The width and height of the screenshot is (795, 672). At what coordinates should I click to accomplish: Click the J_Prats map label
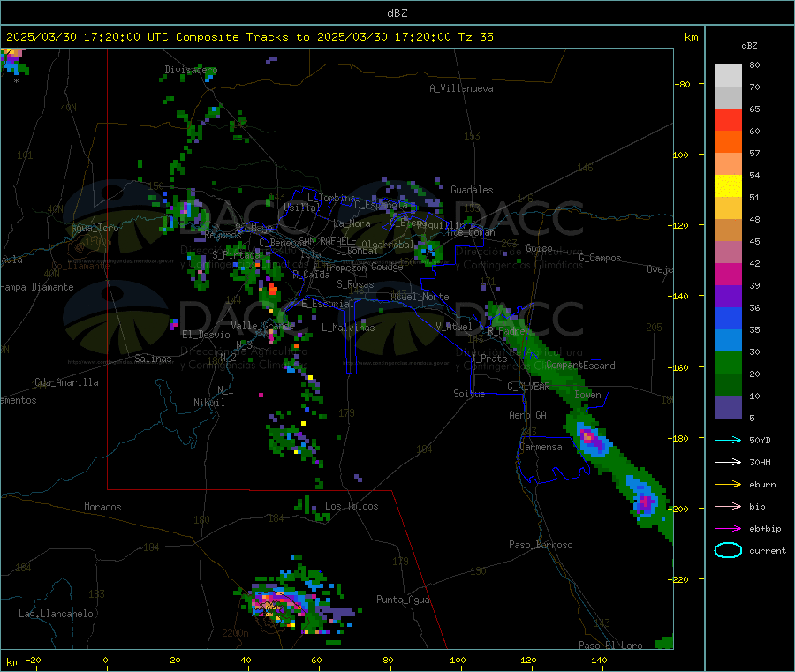click(488, 359)
